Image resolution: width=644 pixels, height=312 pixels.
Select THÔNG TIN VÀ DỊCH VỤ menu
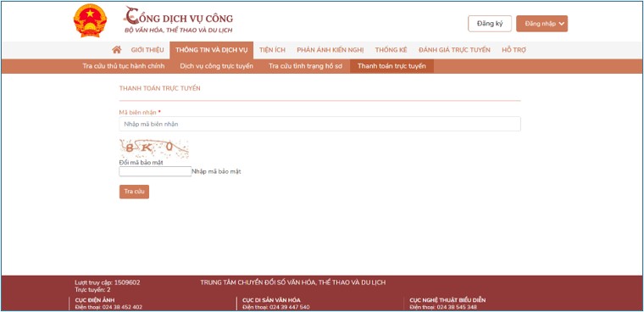[212, 50]
